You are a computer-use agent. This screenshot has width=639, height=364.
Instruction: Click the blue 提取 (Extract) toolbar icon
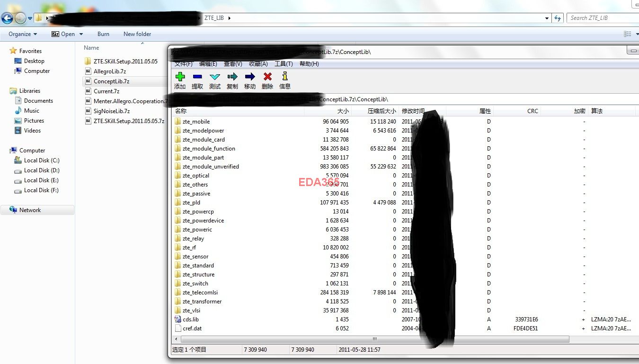[x=197, y=77]
